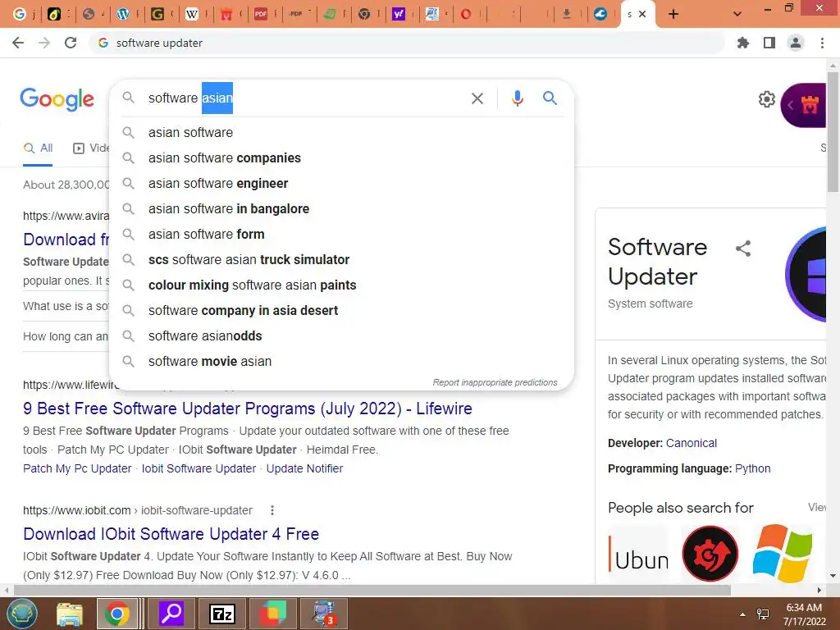The image size is (840, 630).
Task: Toggle the browser side panel icon
Action: (x=769, y=43)
